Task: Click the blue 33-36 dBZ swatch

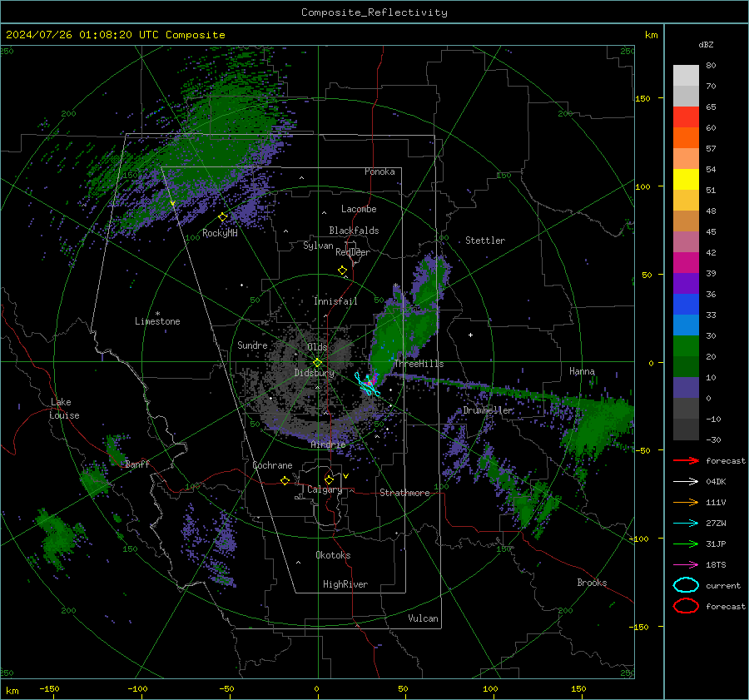Action: point(686,305)
